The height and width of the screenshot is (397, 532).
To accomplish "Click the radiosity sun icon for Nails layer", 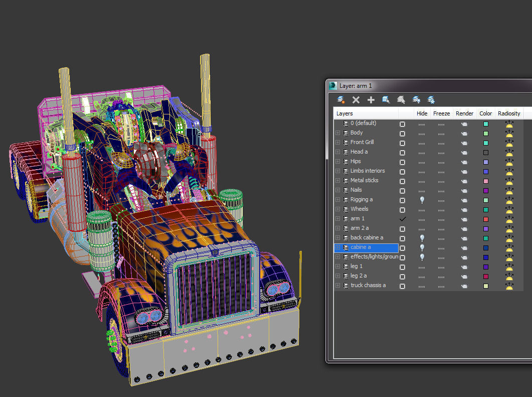I will [x=509, y=191].
